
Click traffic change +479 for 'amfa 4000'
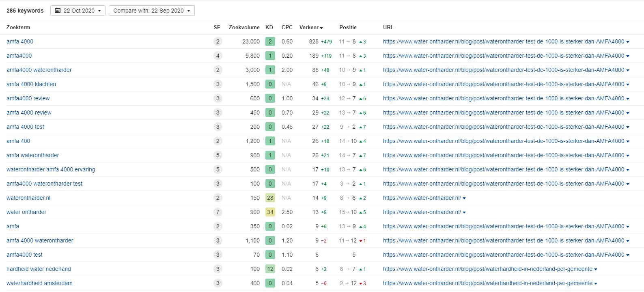(326, 41)
